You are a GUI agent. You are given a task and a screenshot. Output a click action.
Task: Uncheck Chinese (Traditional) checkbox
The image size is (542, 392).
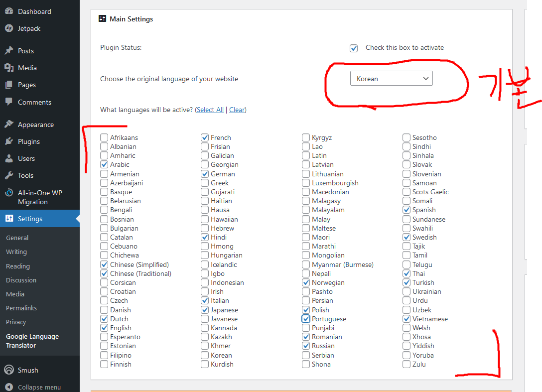coord(104,273)
